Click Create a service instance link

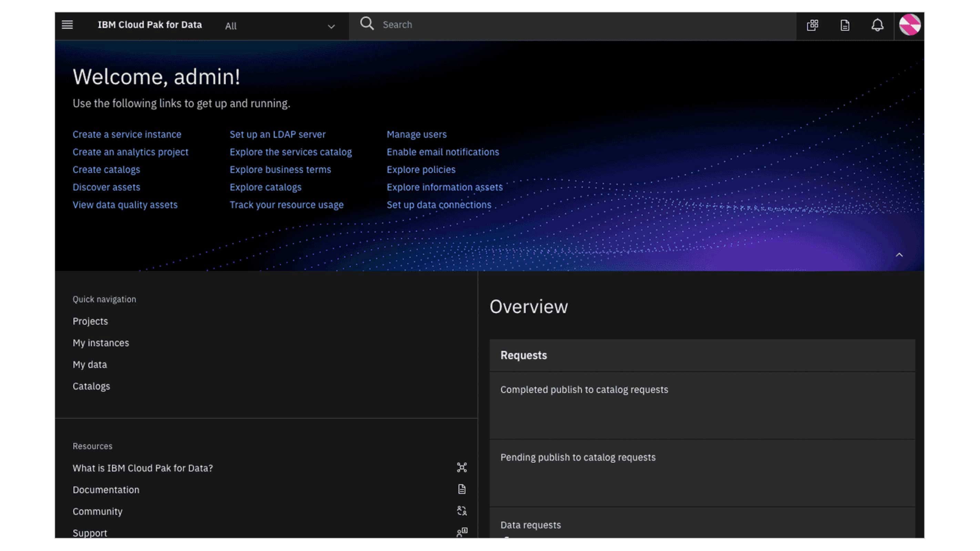pyautogui.click(x=127, y=134)
